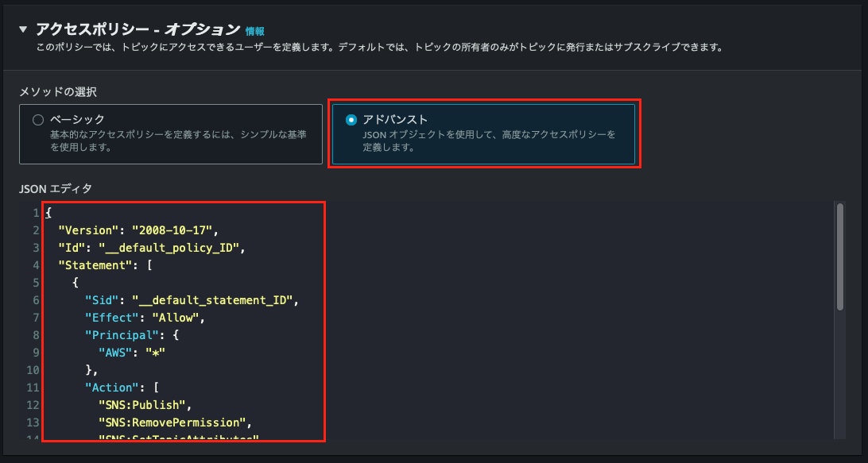This screenshot has height=463, width=868.
Task: Collapse the アクセスポリシー section triangle
Action: pos(23,29)
